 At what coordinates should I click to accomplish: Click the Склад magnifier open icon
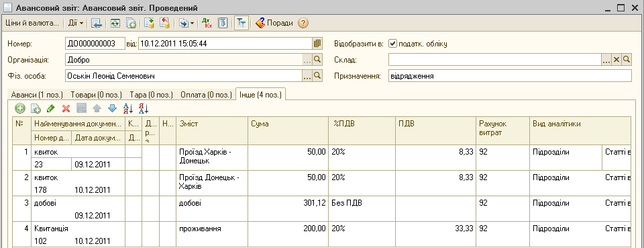tap(627, 60)
